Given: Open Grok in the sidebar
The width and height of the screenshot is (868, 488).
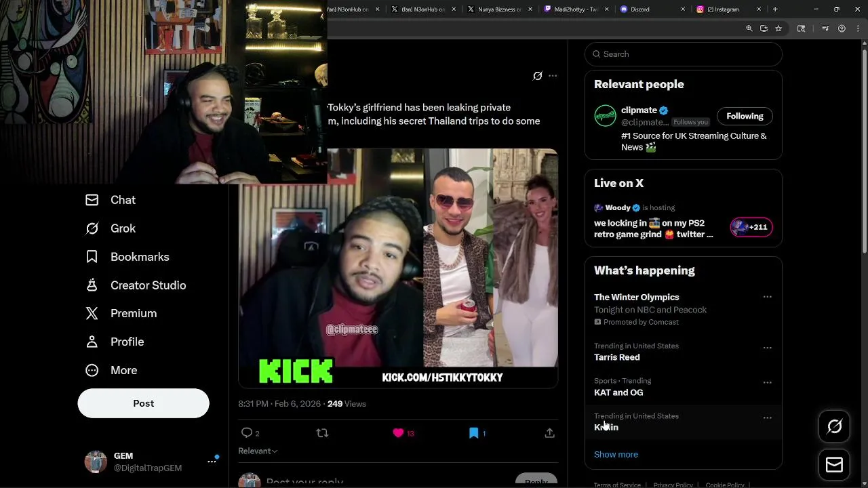Looking at the screenshot, I should (x=111, y=228).
